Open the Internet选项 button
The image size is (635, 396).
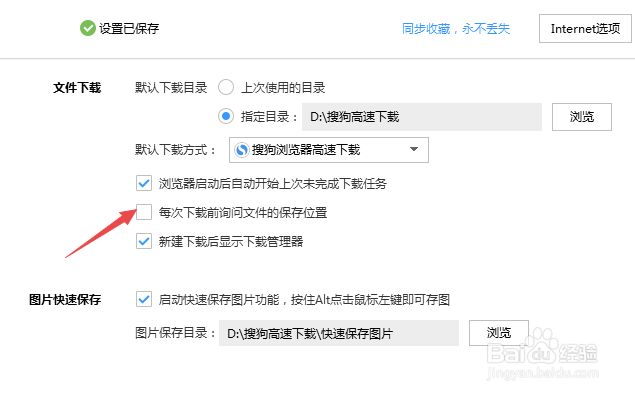coord(585,28)
